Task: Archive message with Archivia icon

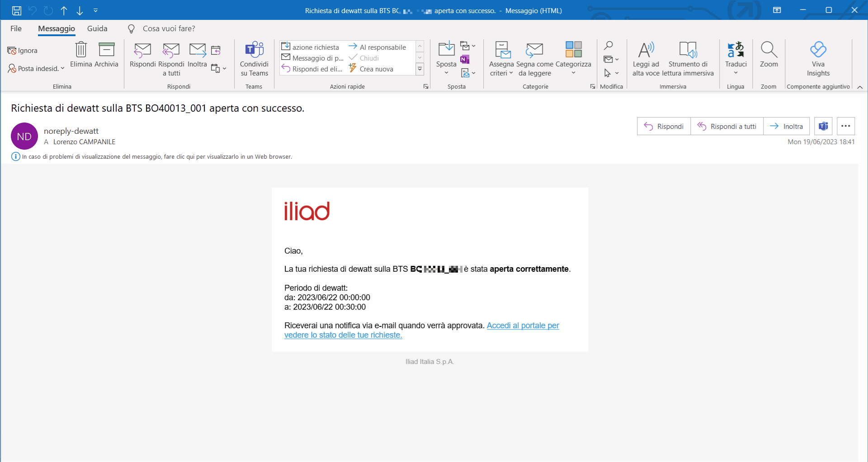Action: coord(106,55)
